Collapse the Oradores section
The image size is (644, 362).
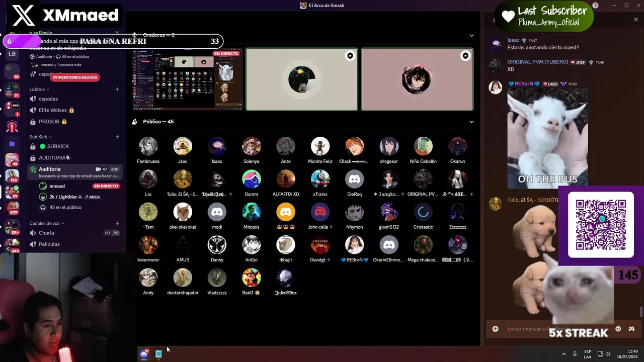[x=471, y=35]
